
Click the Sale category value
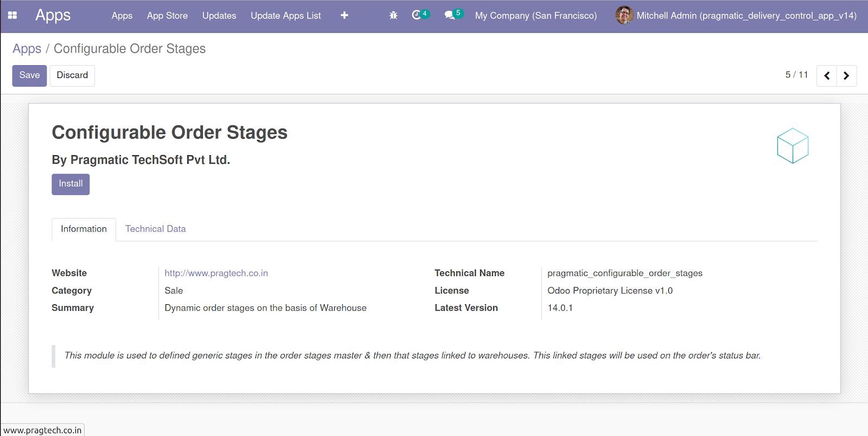click(x=174, y=291)
